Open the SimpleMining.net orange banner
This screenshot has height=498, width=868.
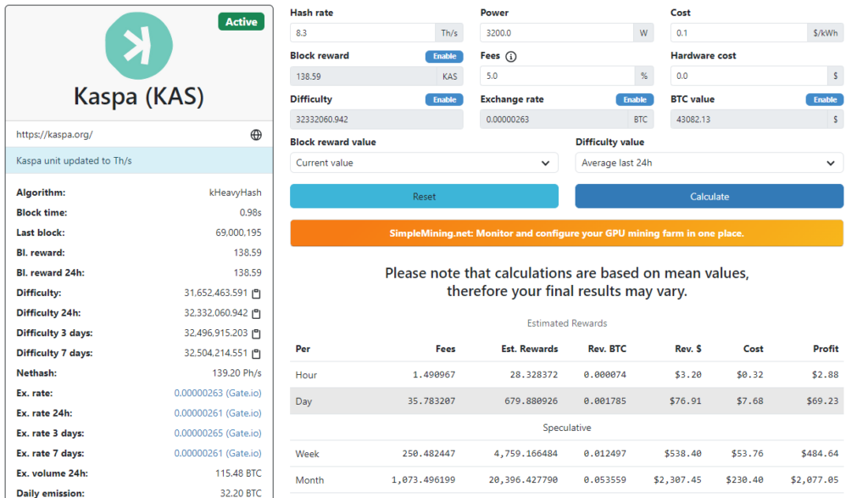coord(566,233)
